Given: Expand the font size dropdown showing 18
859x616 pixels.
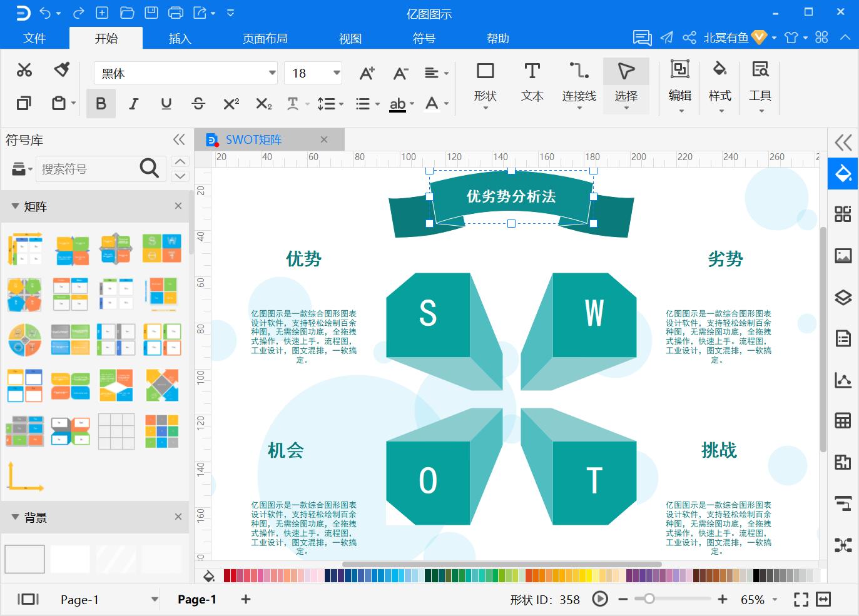Looking at the screenshot, I should [x=335, y=73].
